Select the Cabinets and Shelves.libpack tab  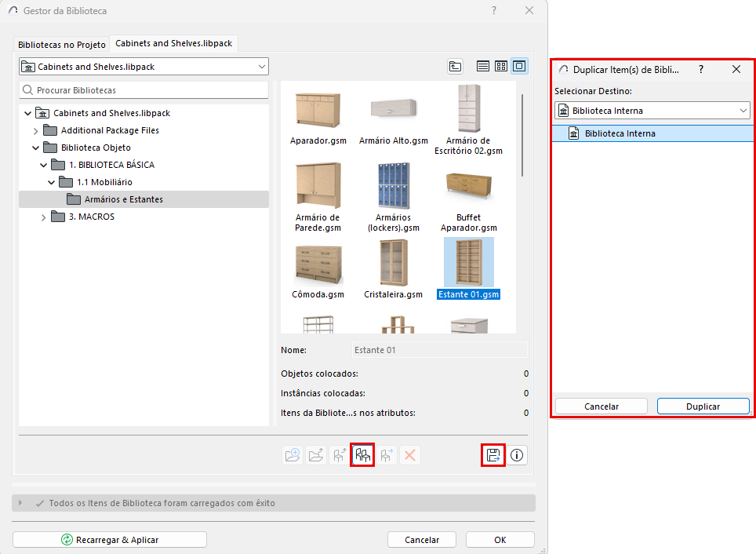point(173,43)
